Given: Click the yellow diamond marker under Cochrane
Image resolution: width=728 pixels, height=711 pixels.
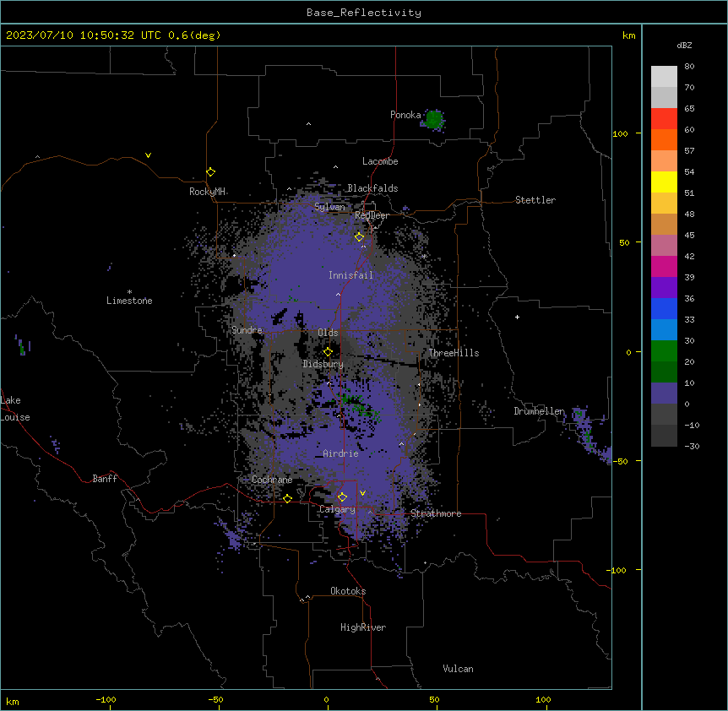Looking at the screenshot, I should tap(287, 499).
